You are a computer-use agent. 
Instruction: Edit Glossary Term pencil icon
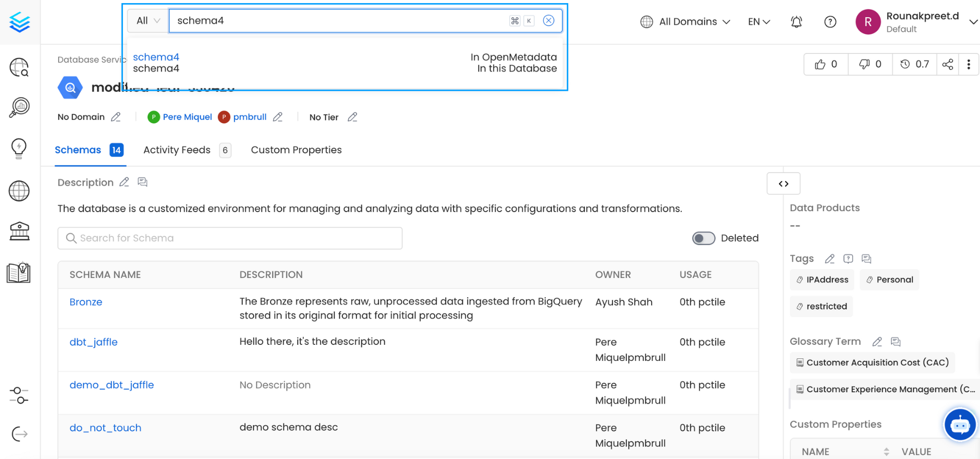click(877, 342)
